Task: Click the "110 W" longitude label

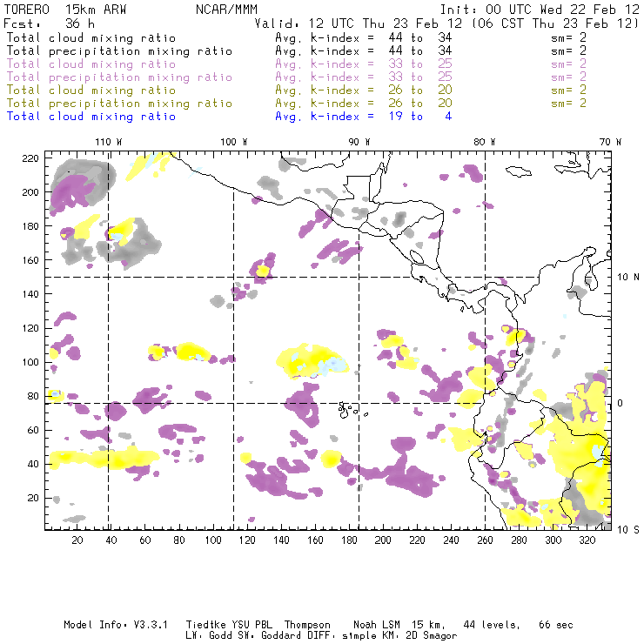Action: coord(109,142)
